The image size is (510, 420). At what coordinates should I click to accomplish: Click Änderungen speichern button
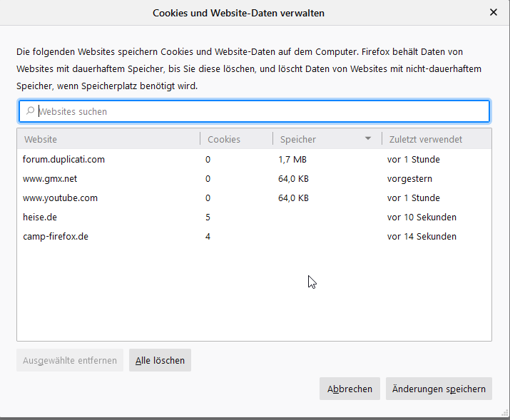tap(439, 389)
